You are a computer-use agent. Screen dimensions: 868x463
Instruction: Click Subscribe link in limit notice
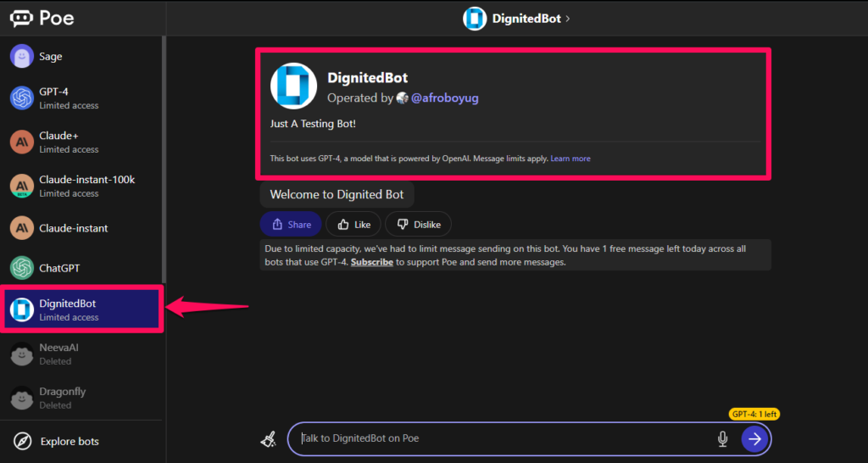click(372, 262)
